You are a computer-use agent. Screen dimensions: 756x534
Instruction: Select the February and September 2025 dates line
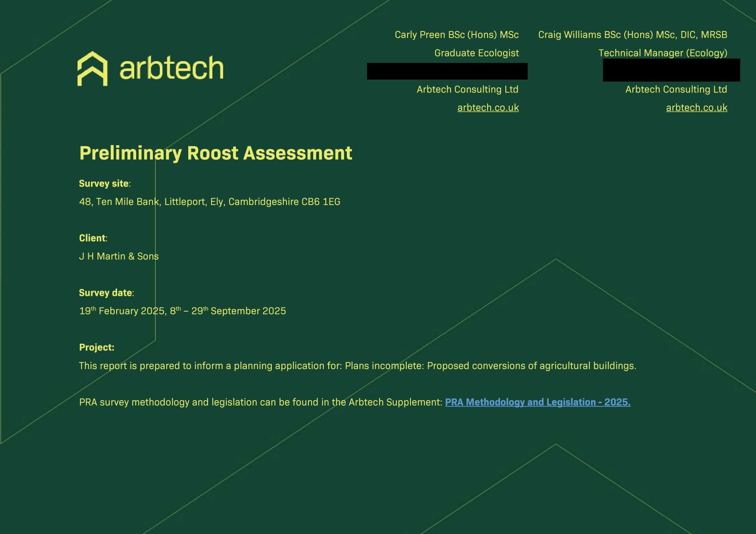182,311
